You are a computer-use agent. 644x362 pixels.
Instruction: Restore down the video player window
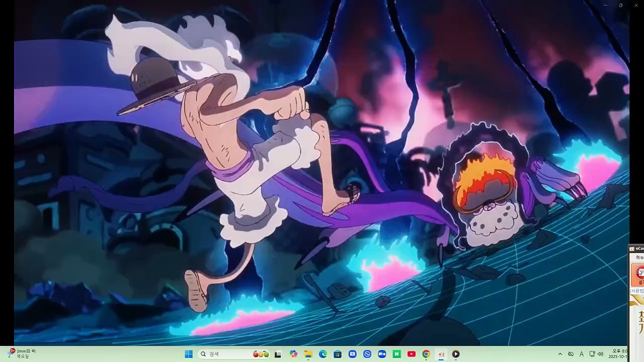(x=621, y=6)
